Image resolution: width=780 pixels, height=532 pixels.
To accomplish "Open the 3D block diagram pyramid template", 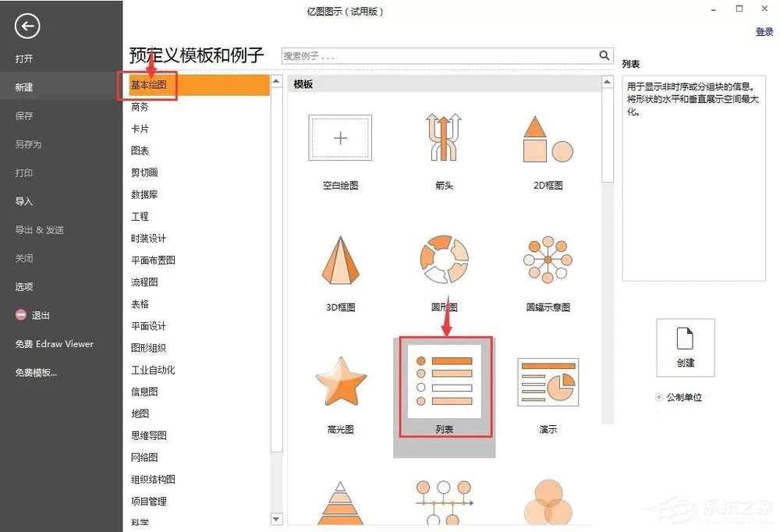I will point(340,261).
